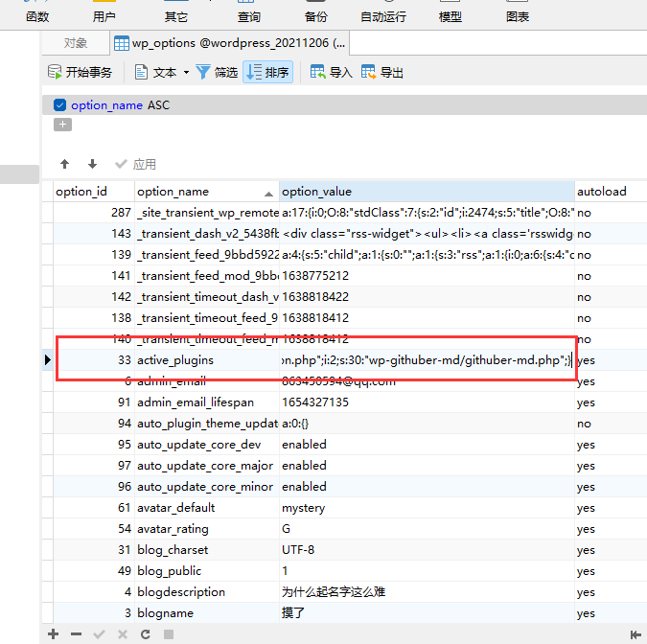Click the 开始事务 begin transaction button
Screen dimensions: 647x644
click(80, 72)
